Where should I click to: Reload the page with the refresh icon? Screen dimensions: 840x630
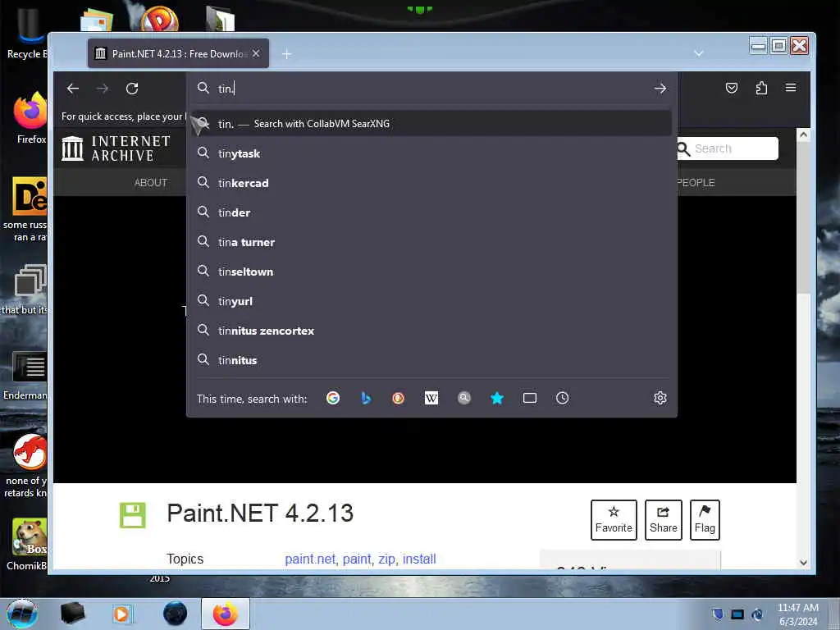click(x=132, y=89)
